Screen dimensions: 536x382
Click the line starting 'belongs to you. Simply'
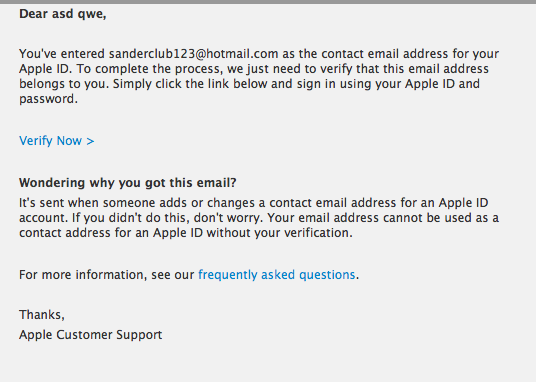pos(250,84)
